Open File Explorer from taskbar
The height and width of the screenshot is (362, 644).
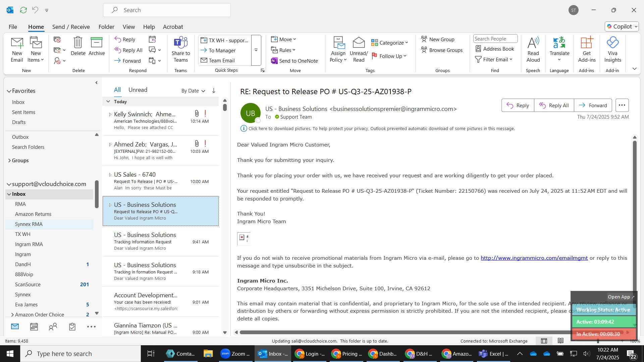208,354
